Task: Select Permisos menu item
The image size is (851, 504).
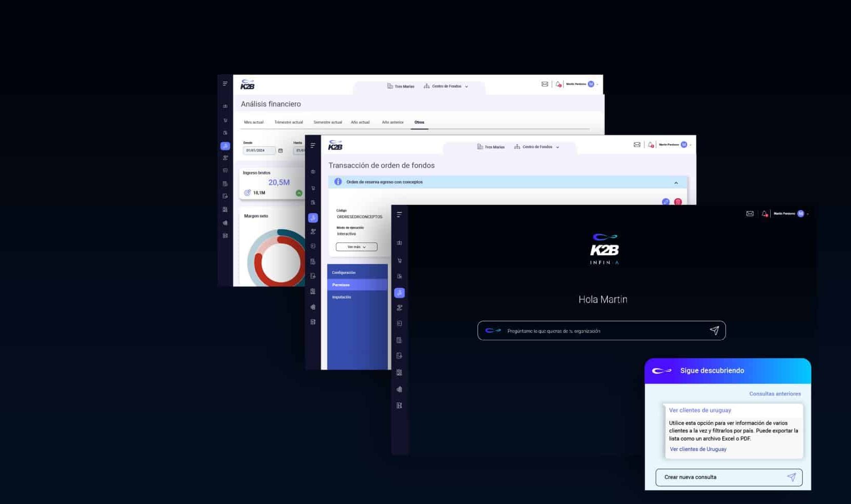Action: [357, 285]
